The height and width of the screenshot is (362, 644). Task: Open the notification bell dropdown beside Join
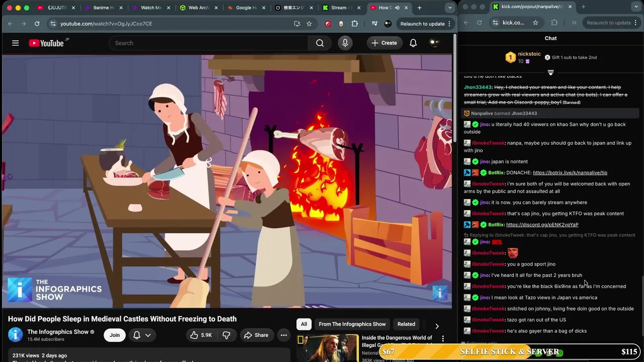click(142, 335)
